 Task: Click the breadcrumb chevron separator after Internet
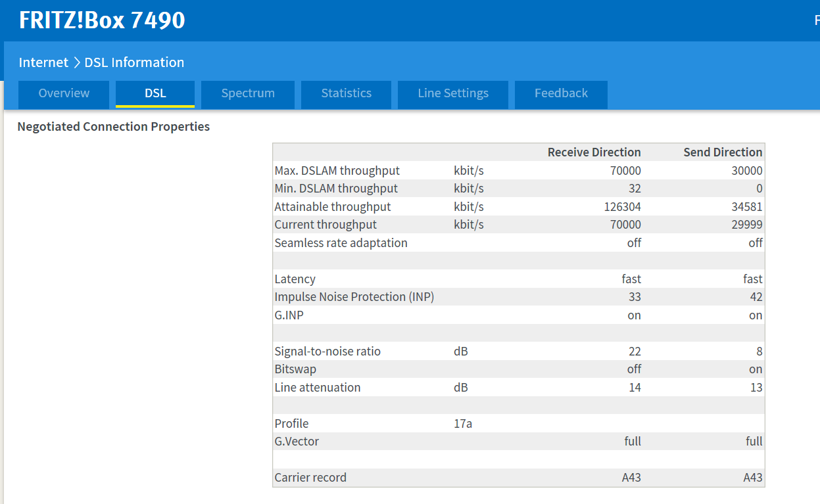[x=76, y=62]
